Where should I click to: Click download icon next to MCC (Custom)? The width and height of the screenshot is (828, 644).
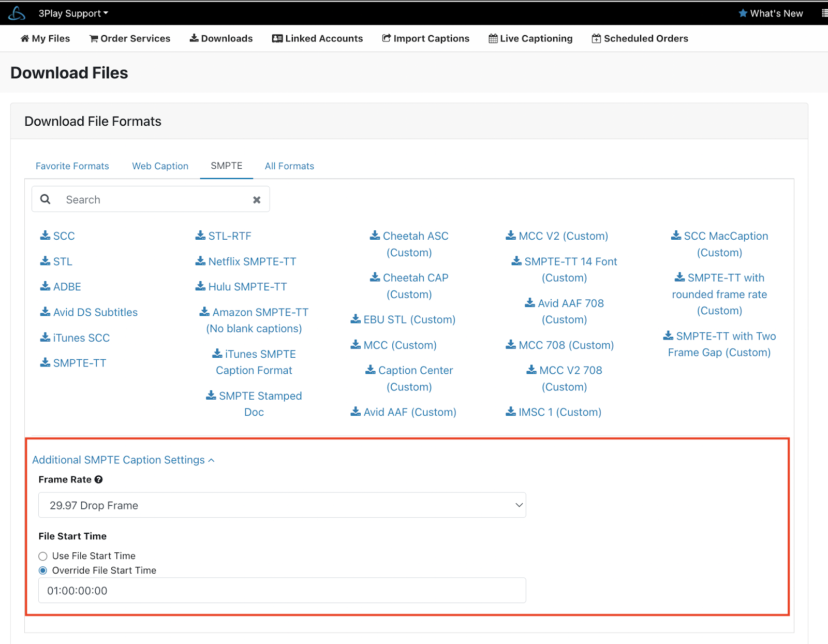(356, 344)
